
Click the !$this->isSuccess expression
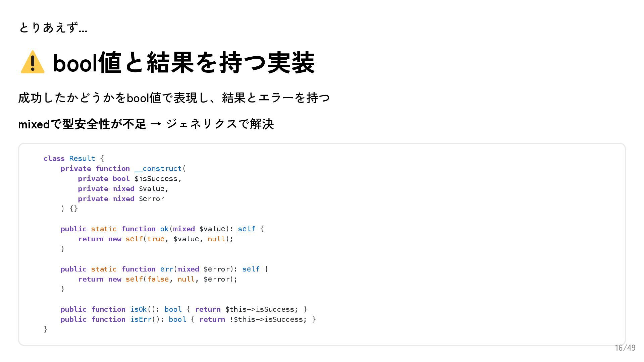coord(266,319)
